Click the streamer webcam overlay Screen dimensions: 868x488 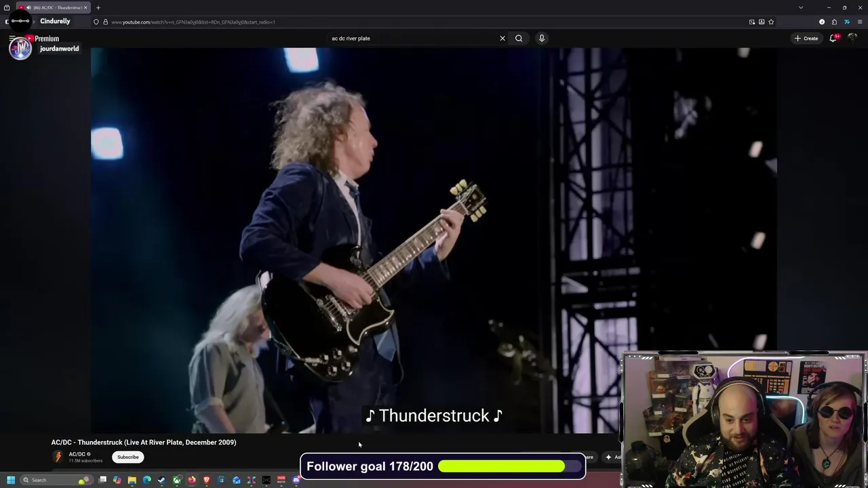coord(744,420)
